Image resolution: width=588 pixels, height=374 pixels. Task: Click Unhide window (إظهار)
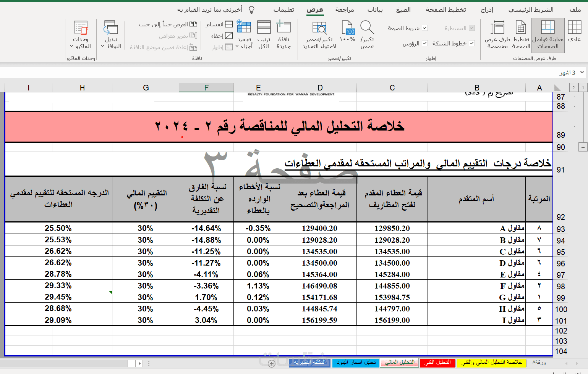coord(222,47)
